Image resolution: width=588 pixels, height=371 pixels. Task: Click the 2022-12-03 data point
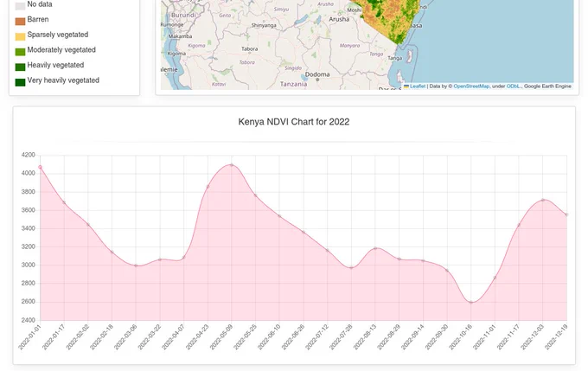(543, 200)
